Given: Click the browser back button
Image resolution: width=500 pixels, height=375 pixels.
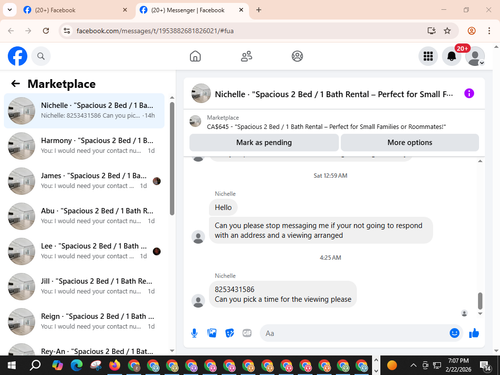Looking at the screenshot, I should coord(11,31).
